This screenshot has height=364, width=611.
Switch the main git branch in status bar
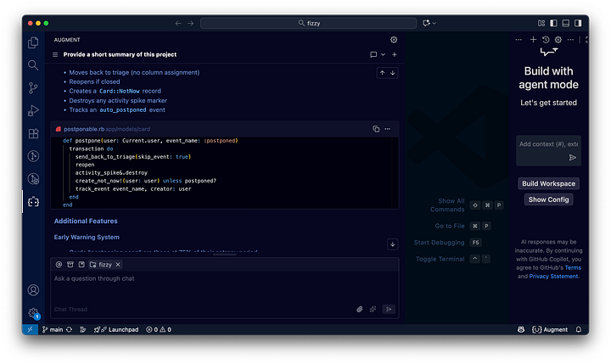[53, 330]
